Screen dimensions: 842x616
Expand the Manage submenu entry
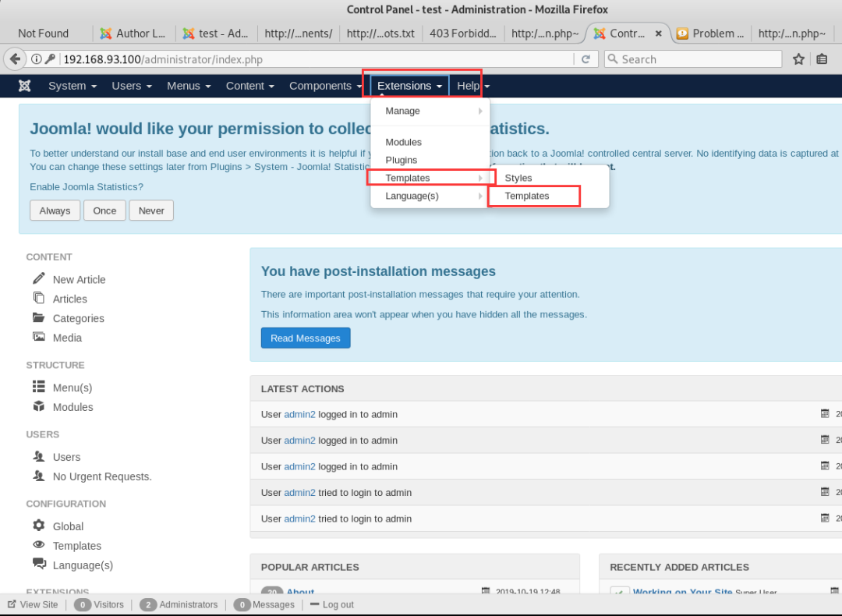(x=430, y=112)
